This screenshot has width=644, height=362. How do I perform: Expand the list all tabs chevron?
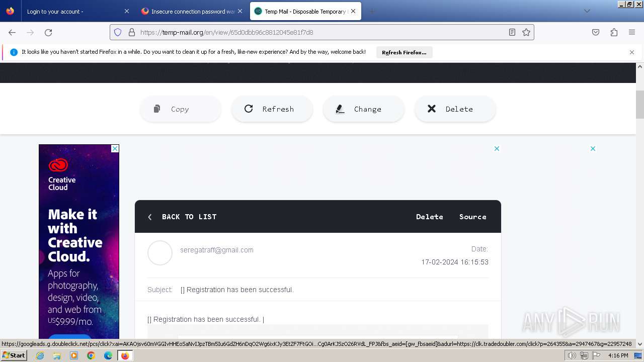(587, 11)
